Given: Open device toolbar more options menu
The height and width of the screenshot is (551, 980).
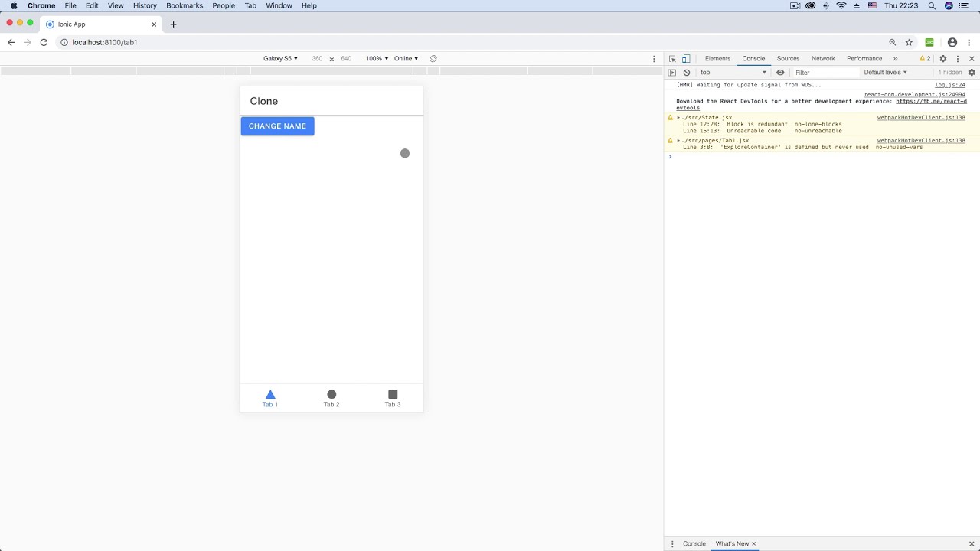Looking at the screenshot, I should click(x=654, y=59).
